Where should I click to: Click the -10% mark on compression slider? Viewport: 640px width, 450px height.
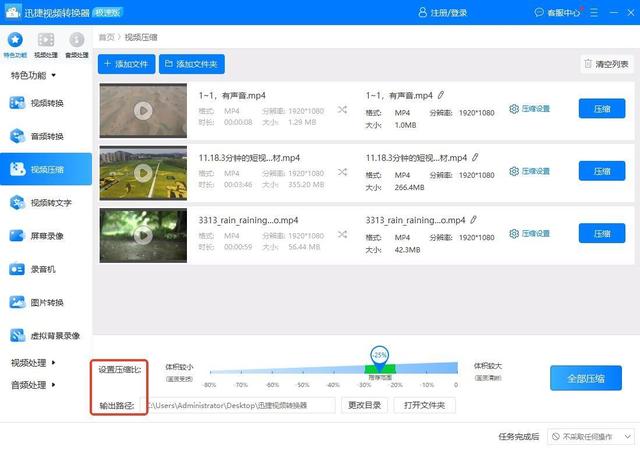427,385
